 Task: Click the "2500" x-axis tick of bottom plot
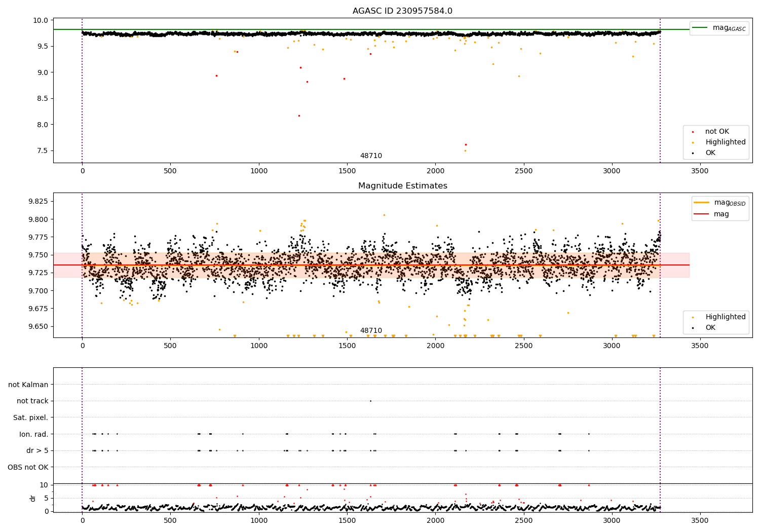[523, 520]
